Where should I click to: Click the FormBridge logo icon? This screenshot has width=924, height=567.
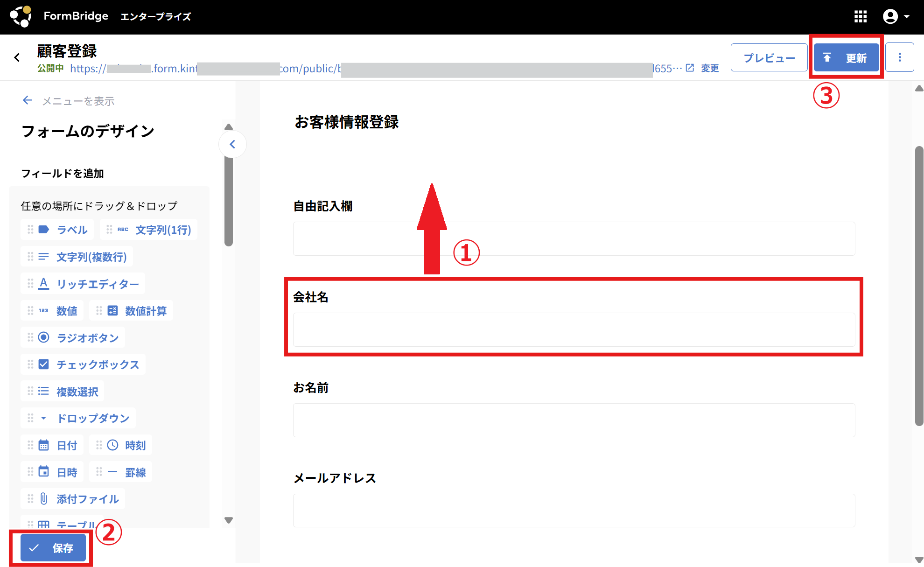pos(21,16)
